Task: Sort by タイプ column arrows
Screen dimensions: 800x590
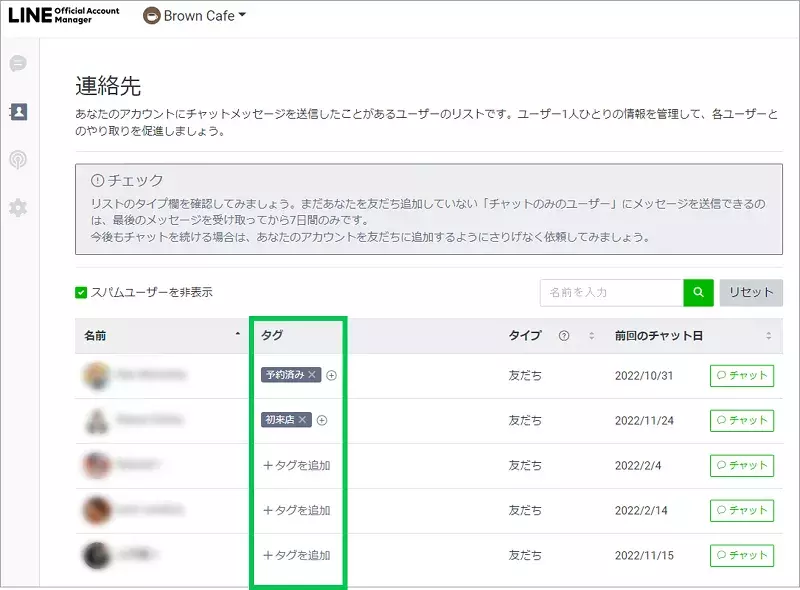Action: [591, 336]
